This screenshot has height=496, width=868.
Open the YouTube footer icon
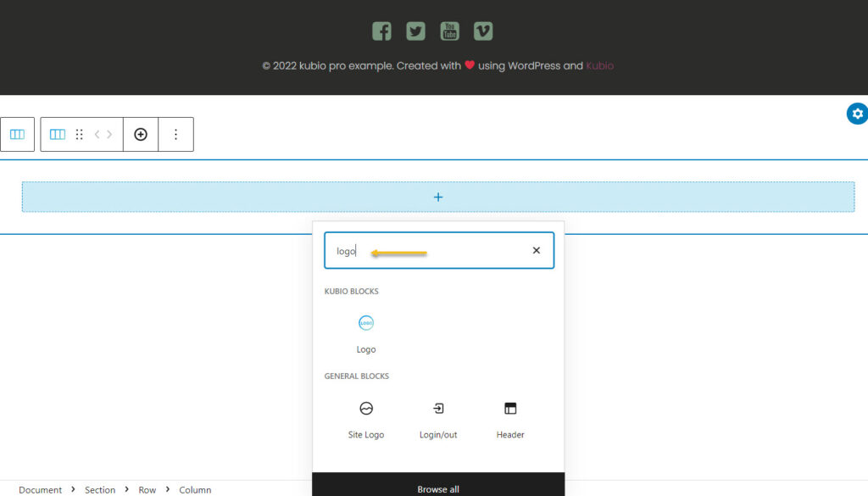[x=448, y=31]
